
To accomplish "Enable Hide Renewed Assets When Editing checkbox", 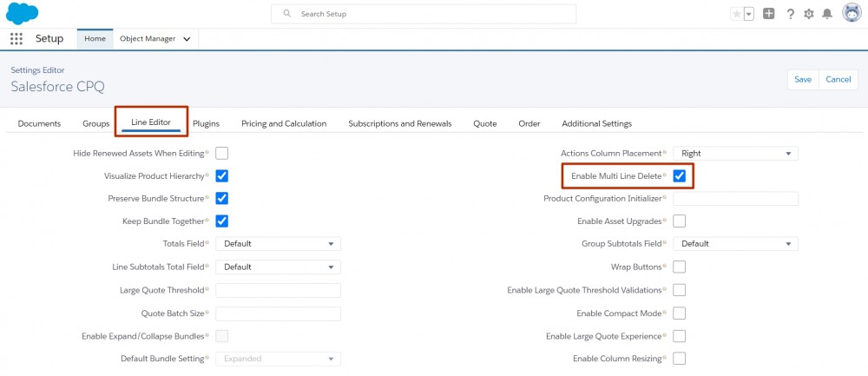I will 222,154.
